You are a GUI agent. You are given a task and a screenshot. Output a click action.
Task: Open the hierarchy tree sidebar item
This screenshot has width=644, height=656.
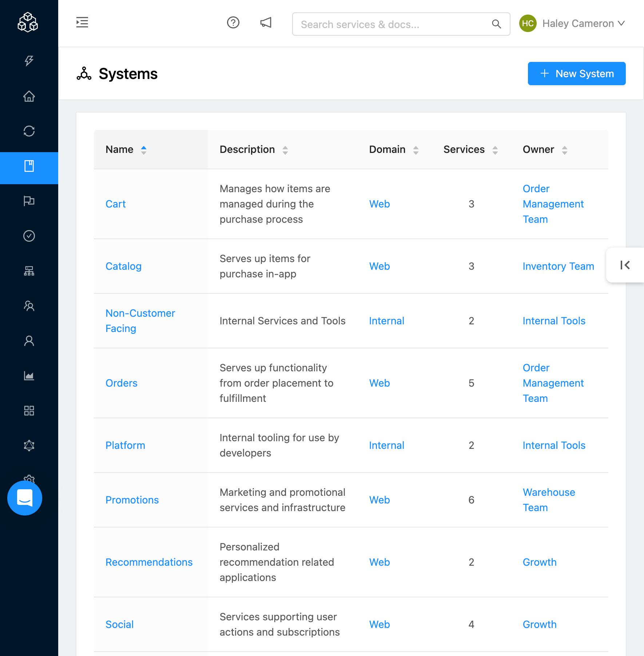tap(29, 271)
